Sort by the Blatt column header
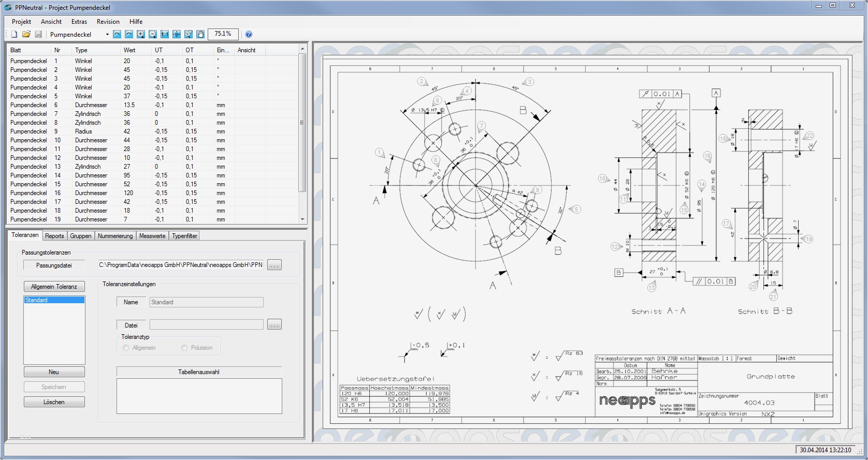 point(30,50)
